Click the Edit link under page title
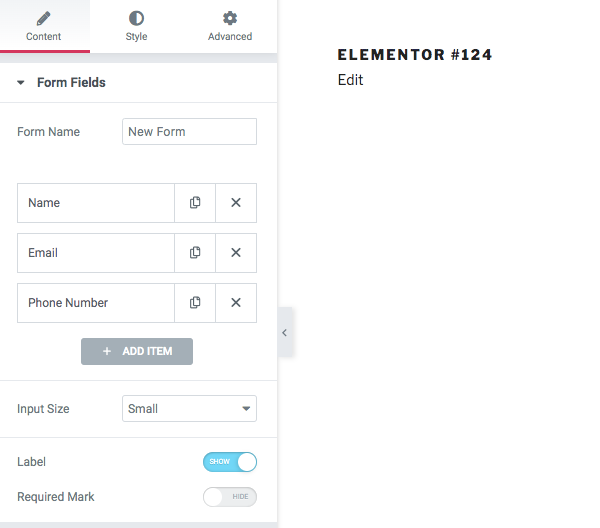 pyautogui.click(x=350, y=80)
